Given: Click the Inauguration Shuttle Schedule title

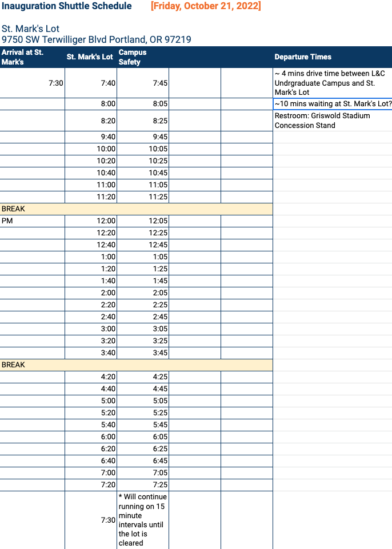Looking at the screenshot, I should coord(66,6).
